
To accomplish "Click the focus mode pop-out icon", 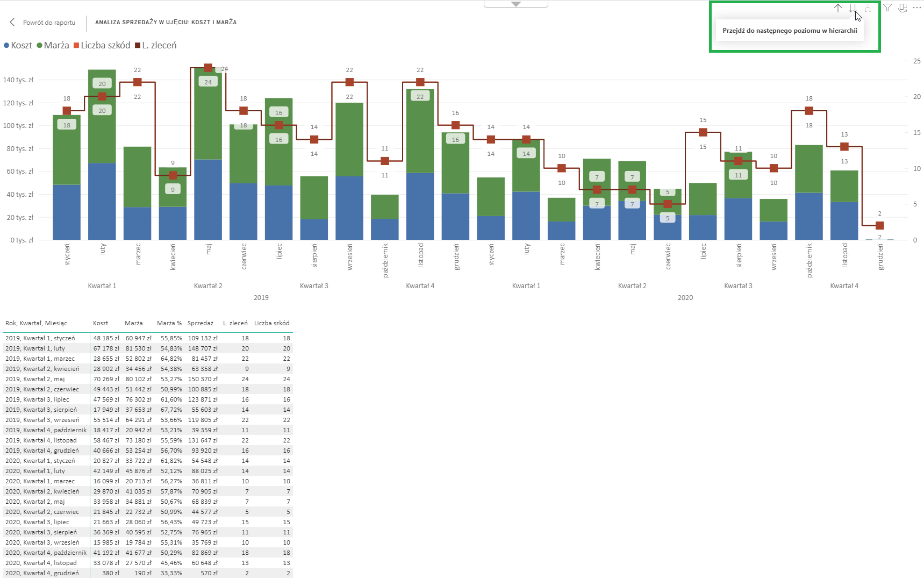I will coord(902,8).
